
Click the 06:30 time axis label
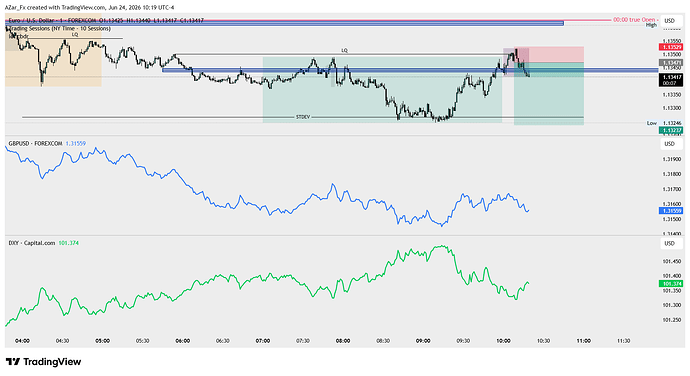pos(223,341)
